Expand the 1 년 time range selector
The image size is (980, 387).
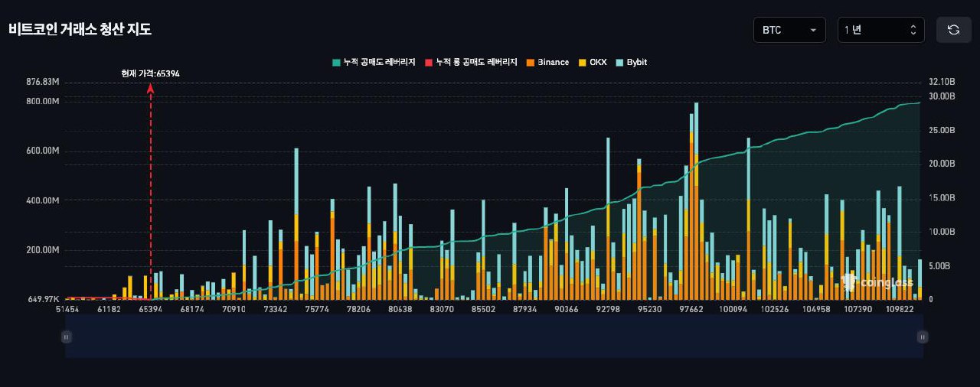[x=880, y=30]
